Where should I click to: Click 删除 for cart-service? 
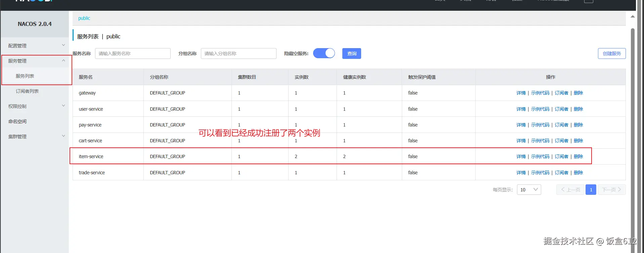point(578,141)
